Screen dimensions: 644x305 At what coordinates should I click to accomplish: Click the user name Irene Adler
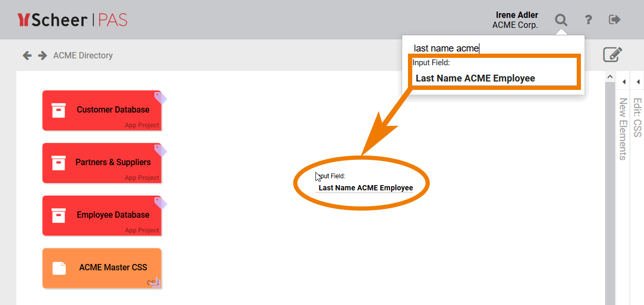pyautogui.click(x=517, y=15)
